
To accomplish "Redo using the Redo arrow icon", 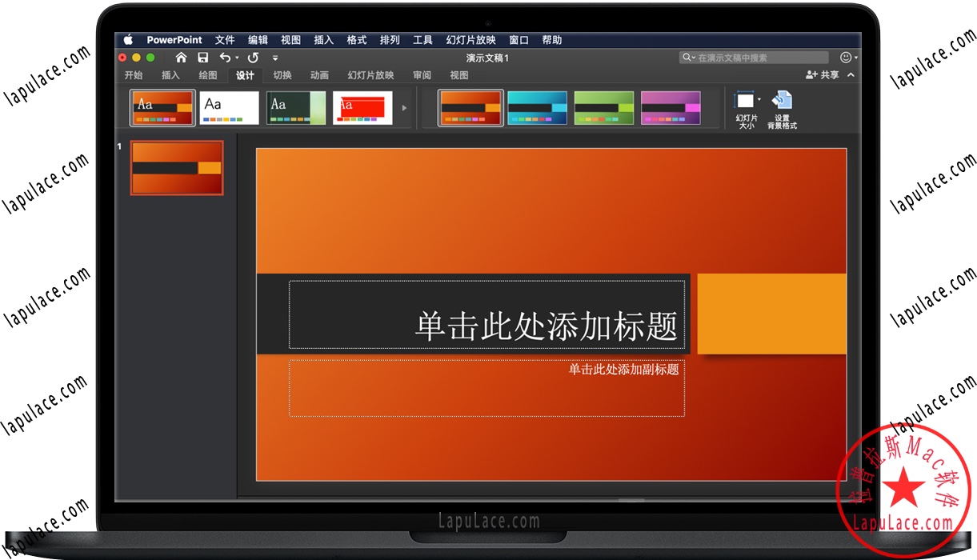I will tap(253, 58).
